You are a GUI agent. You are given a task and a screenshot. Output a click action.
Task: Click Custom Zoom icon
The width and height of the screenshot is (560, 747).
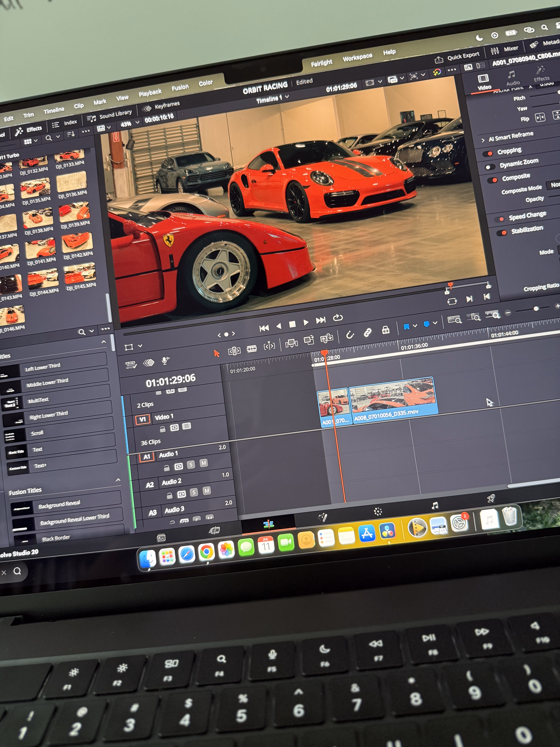[493, 314]
